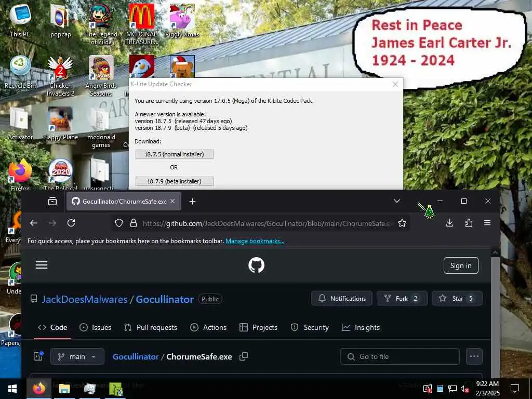This screenshot has height=399, width=532.
Task: Close the ChorumeSafe.exe browser tab
Action: (x=172, y=201)
